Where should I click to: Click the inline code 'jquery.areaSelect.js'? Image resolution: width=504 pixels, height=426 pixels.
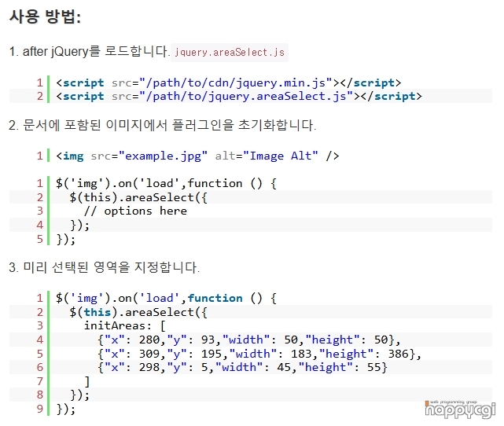point(230,53)
